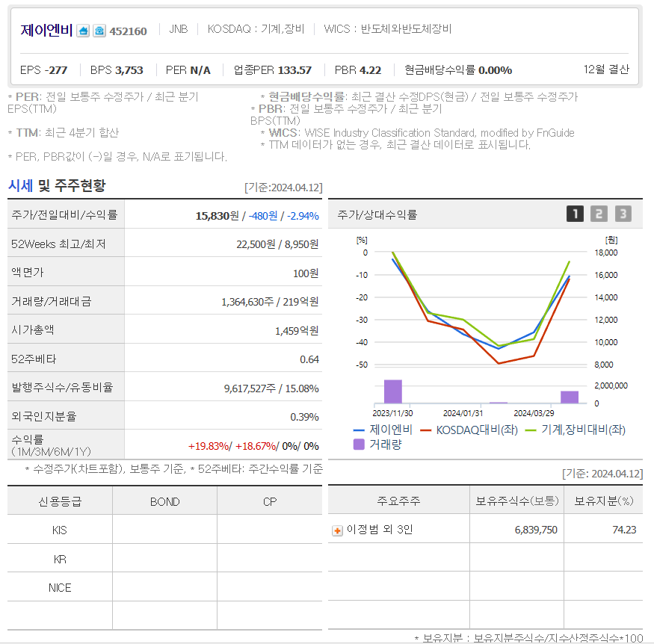654x644 pixels.
Task: Click KOSDAQ : 기계,장비 classification
Action: tap(256, 29)
